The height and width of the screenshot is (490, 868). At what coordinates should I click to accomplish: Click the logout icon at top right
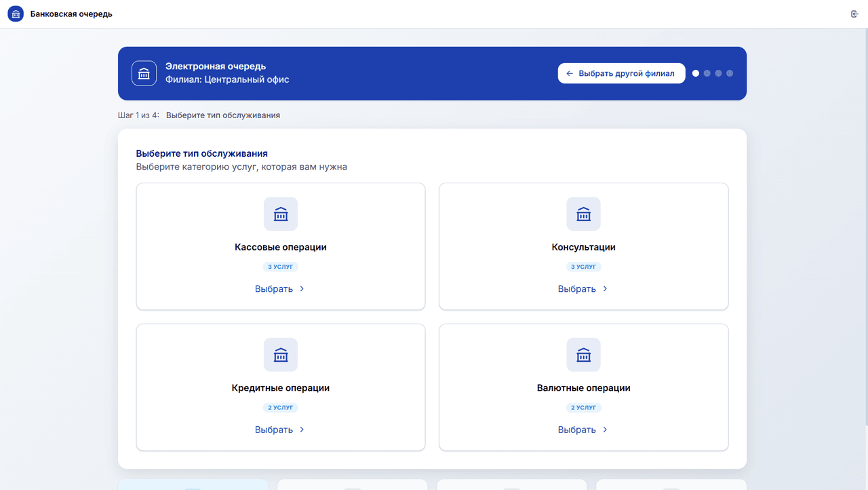(854, 14)
